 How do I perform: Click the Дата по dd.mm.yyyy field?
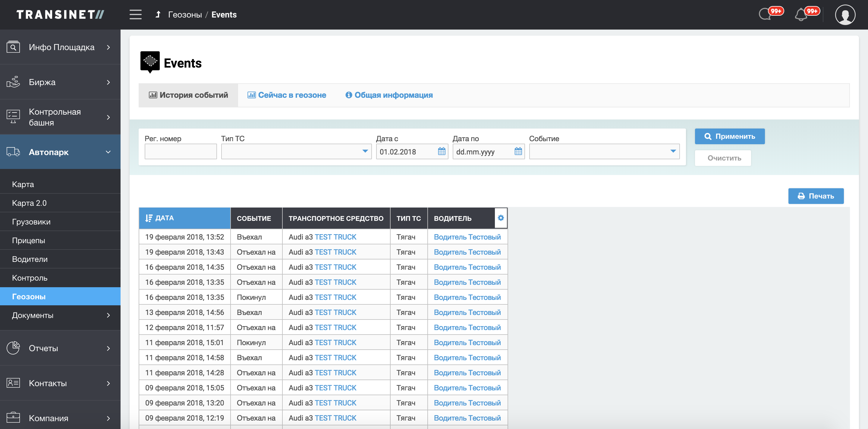coord(488,151)
